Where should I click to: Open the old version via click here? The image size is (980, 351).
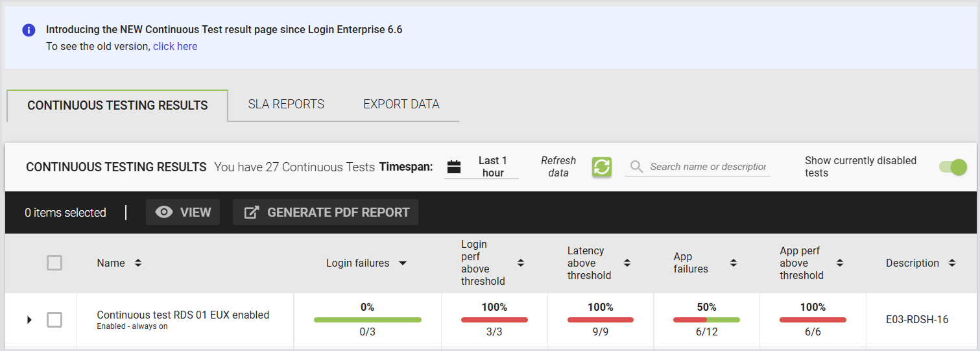pos(175,46)
